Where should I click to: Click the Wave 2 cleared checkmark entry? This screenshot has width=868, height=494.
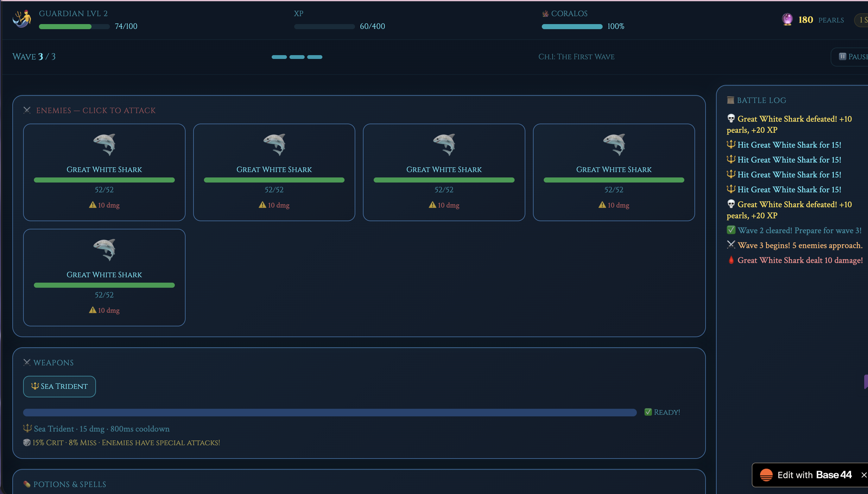(731, 230)
